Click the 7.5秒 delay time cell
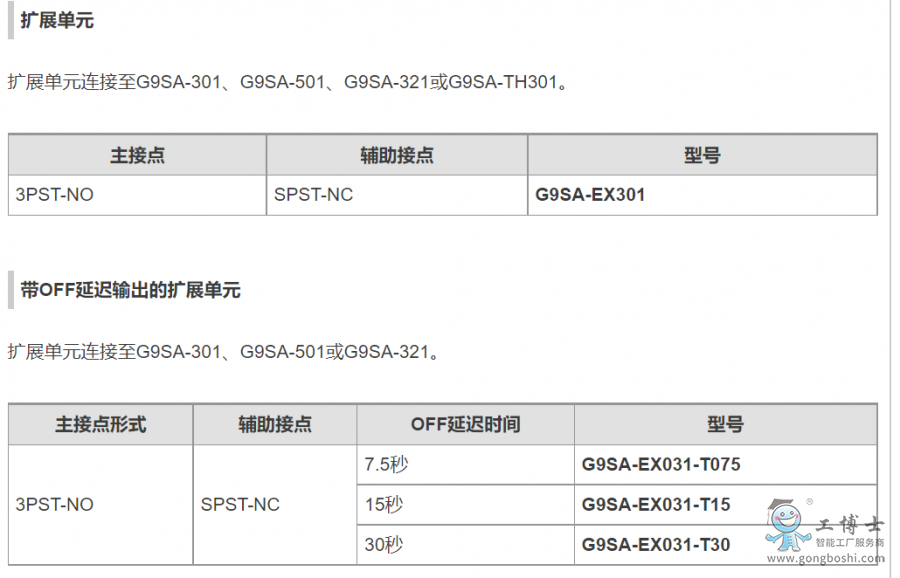900x578 pixels. click(465, 464)
